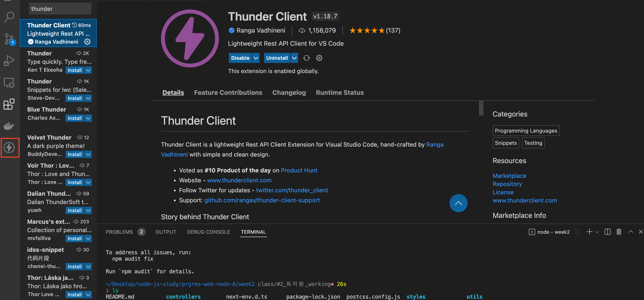The image size is (644, 300).
Task: Click the Thunder Client purple logo
Action: point(190,38)
